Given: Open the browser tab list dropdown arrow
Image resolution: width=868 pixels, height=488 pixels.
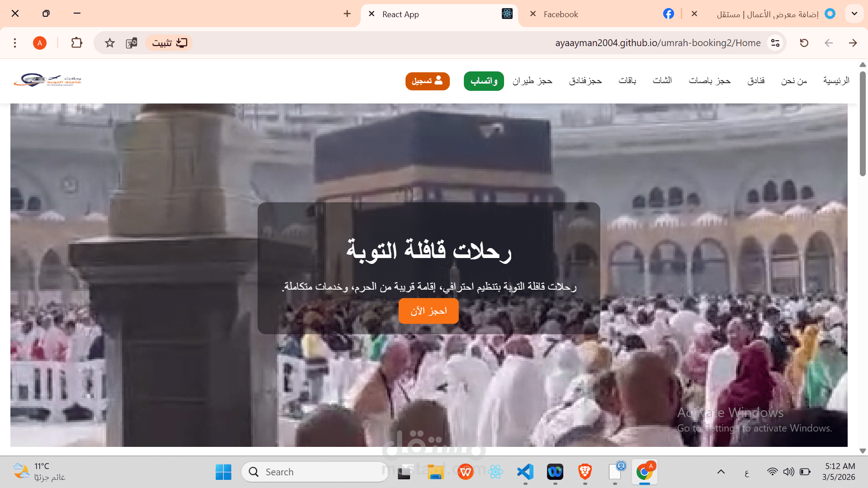Looking at the screenshot, I should click(x=854, y=14).
